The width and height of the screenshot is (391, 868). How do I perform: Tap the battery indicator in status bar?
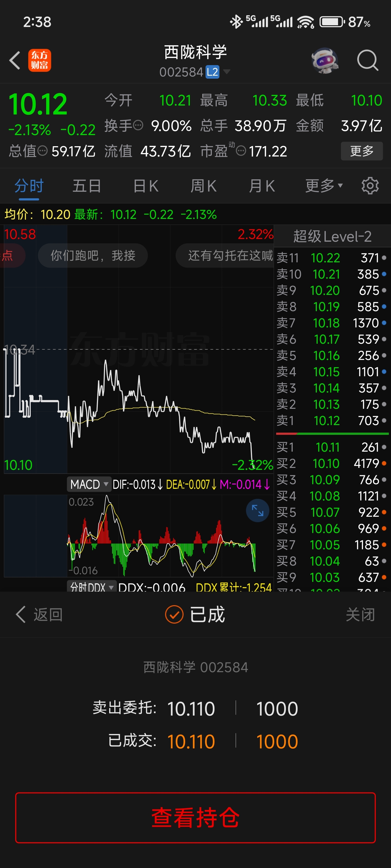[x=332, y=22]
